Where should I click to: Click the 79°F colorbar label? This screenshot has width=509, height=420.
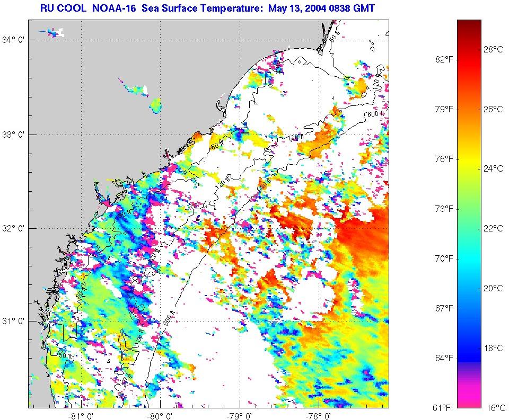pyautogui.click(x=444, y=109)
